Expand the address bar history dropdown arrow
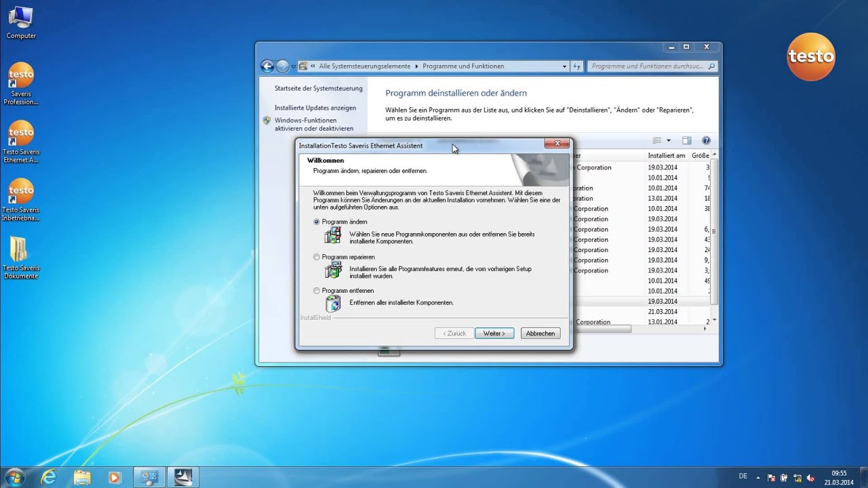 (x=564, y=66)
